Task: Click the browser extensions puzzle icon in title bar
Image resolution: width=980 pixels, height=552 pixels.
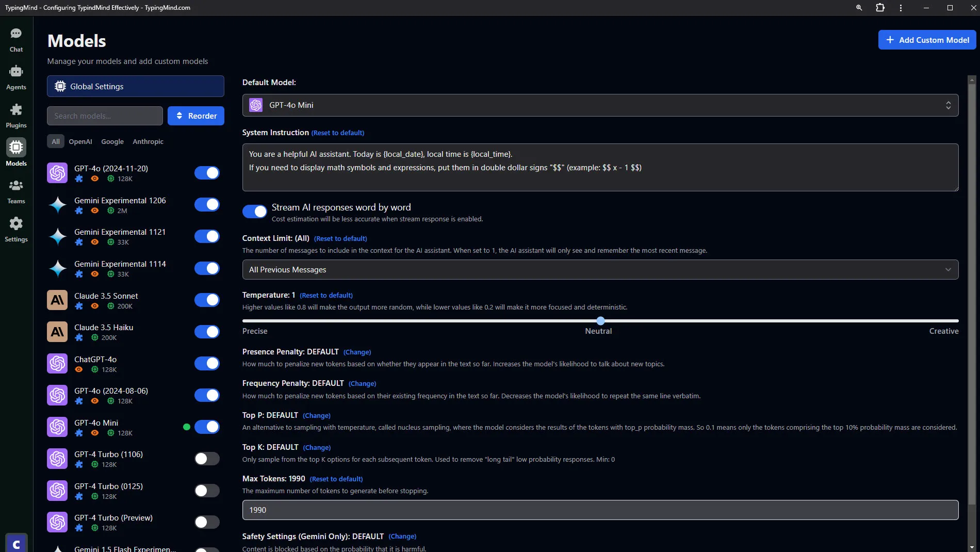Action: point(880,8)
